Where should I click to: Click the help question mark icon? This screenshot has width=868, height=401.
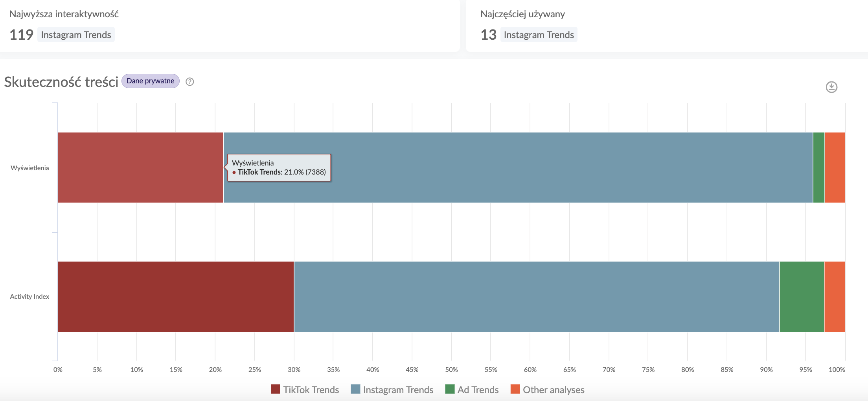pos(189,82)
